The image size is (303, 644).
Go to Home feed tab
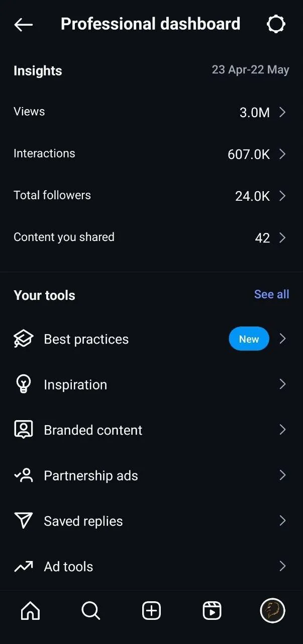coord(30,611)
